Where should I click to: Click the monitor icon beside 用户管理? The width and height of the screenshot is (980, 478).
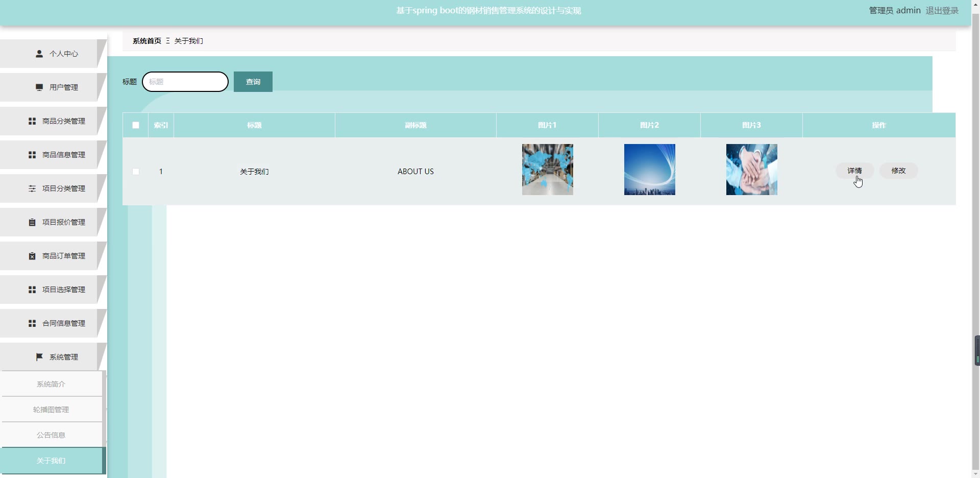[x=39, y=87]
